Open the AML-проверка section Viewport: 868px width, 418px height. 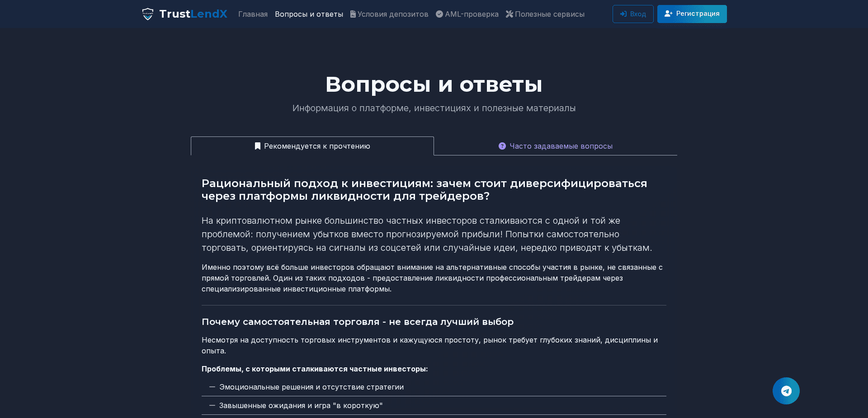(472, 14)
